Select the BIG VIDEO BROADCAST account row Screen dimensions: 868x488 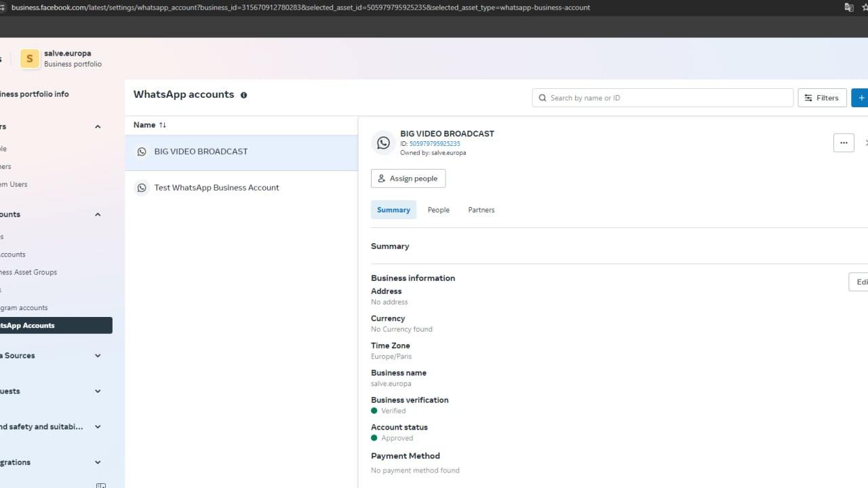(x=241, y=152)
